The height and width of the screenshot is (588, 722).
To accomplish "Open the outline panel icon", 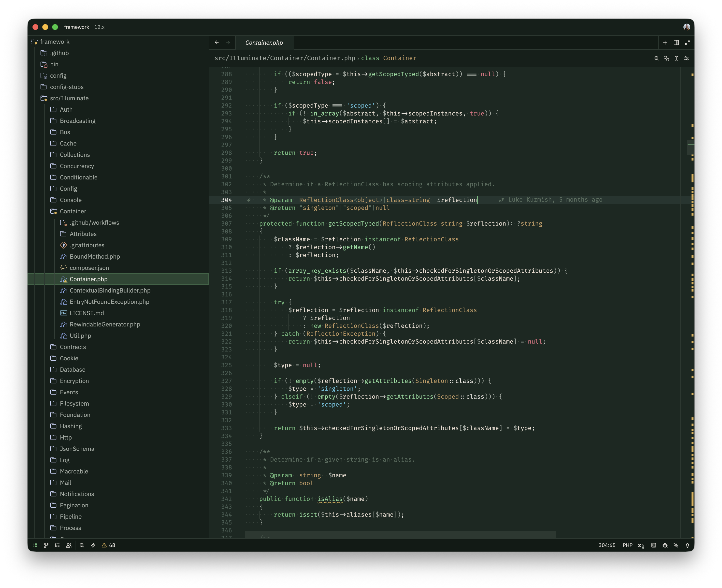I will (57, 545).
